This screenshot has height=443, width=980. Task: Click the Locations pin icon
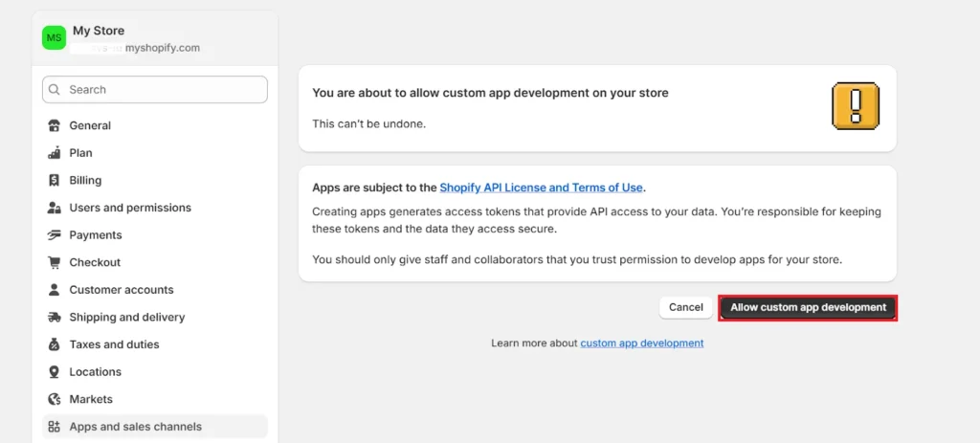click(x=54, y=372)
